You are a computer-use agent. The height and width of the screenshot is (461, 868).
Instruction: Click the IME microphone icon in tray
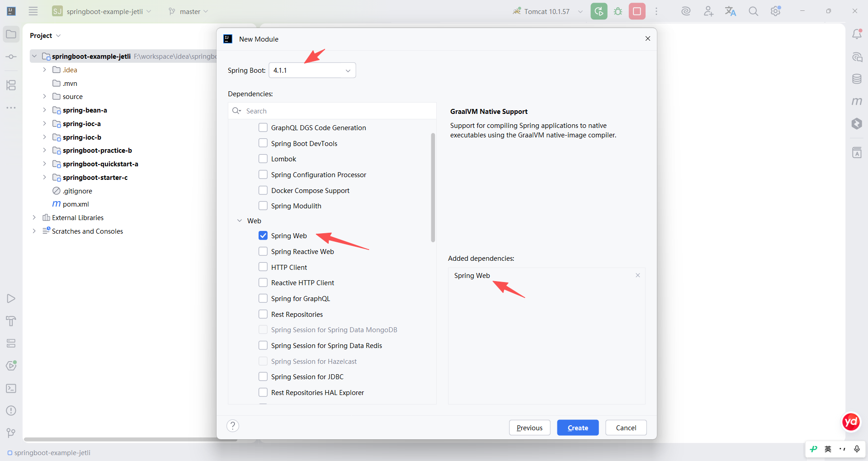[857, 449]
